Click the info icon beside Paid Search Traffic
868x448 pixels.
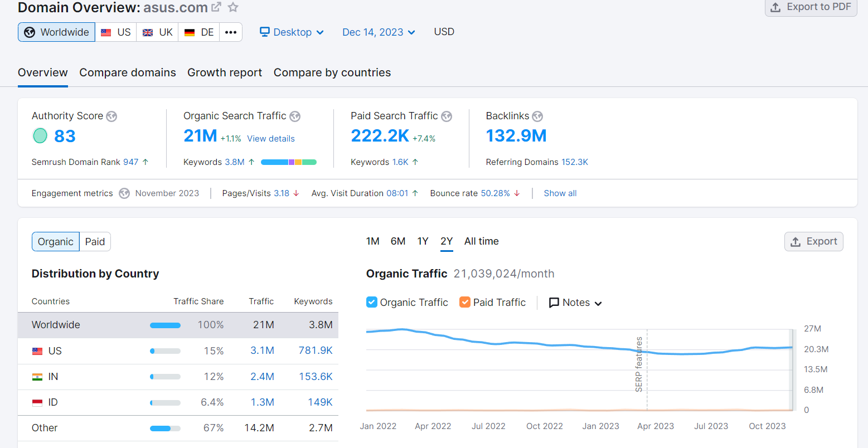(447, 116)
